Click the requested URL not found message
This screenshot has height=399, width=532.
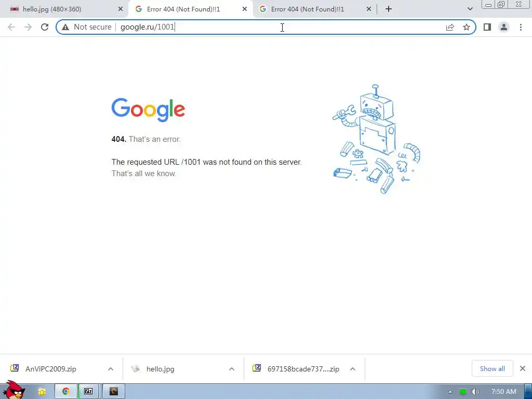point(206,162)
